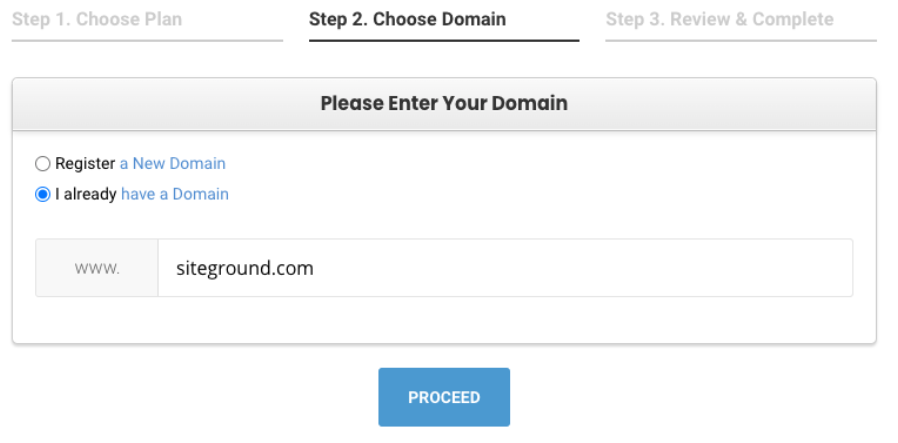The width and height of the screenshot is (898, 443).
Task: Click the 'a New Domain' link
Action: click(173, 163)
